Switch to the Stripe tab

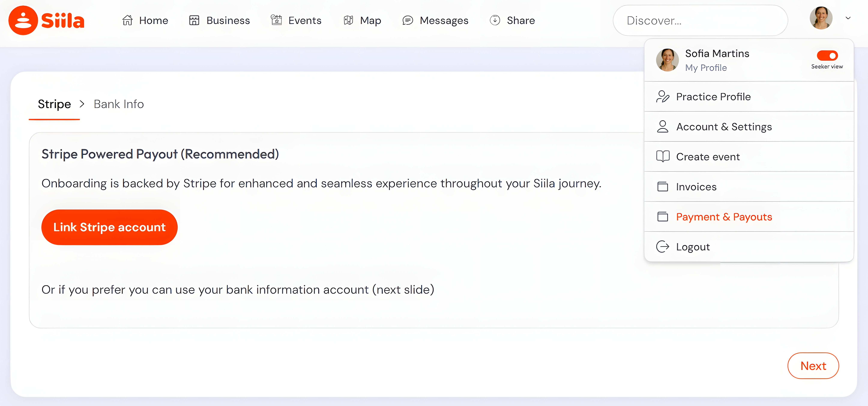54,104
